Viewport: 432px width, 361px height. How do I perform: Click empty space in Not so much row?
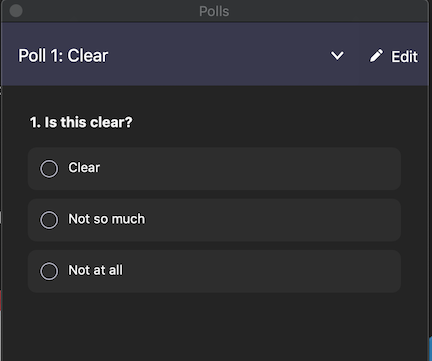click(267, 220)
